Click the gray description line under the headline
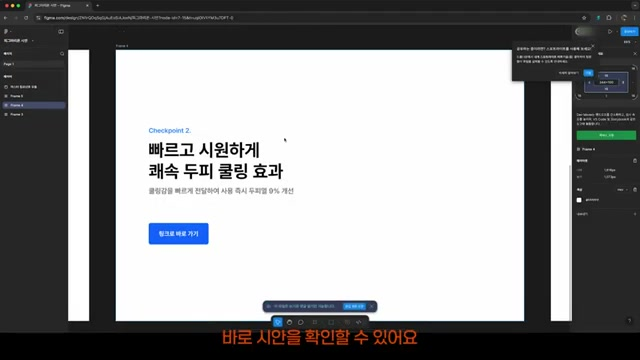Viewport: 640px width, 360px height. tap(221, 191)
